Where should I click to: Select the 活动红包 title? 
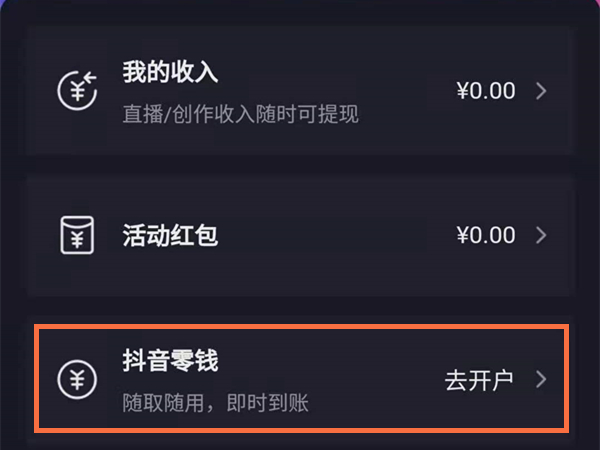170,235
